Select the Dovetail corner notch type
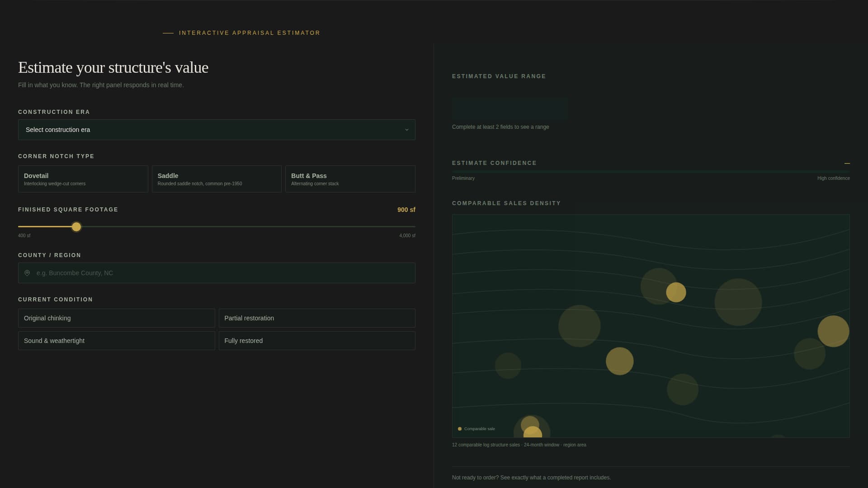Image resolution: width=868 pixels, height=488 pixels. 83,178
